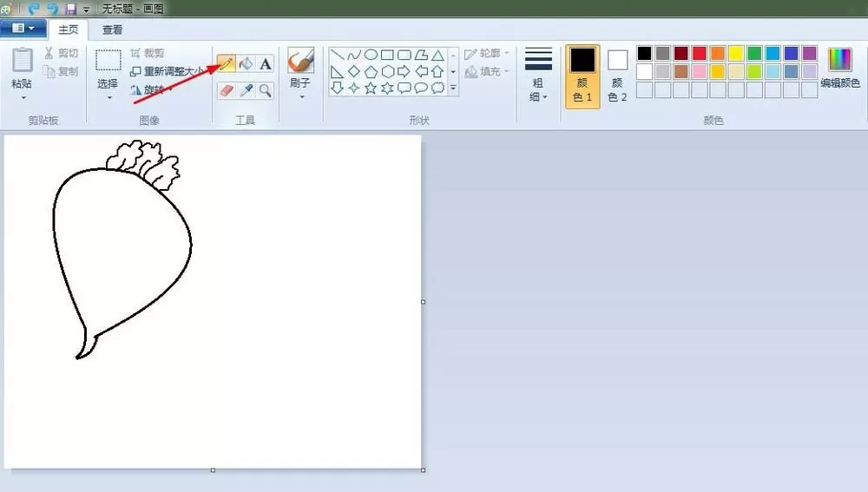Pick the yellow color swatch
Viewport: 868px width, 492px height.
click(736, 53)
